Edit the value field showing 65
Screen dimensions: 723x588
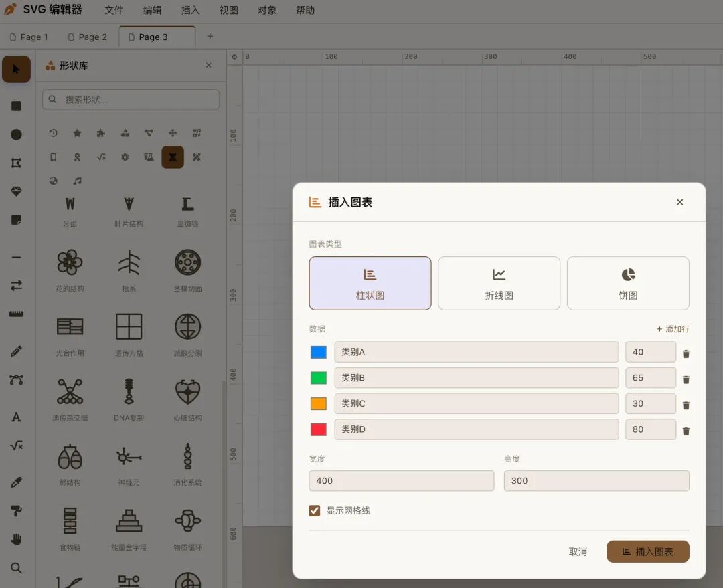[x=651, y=378]
